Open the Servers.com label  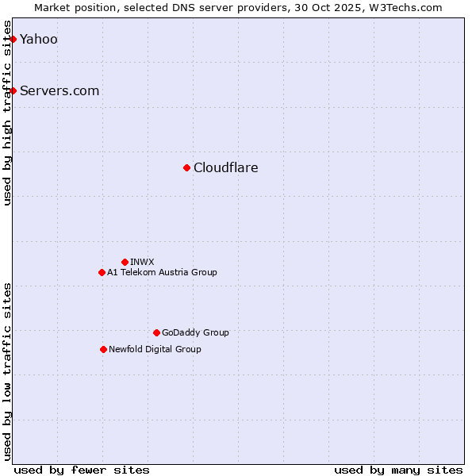(x=59, y=90)
